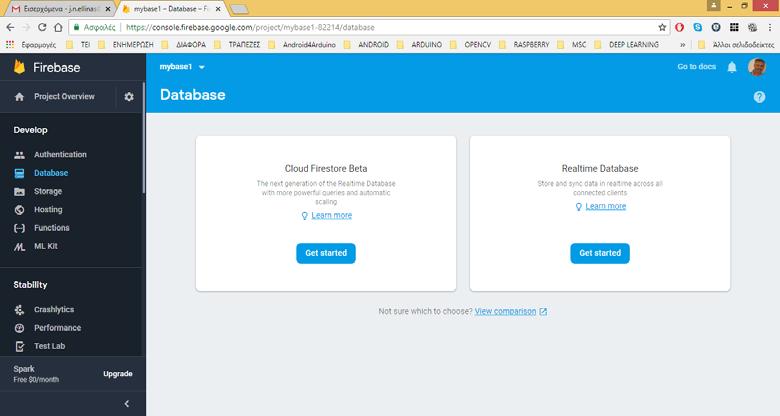Open the Authentication section
The width and height of the screenshot is (780, 416).
click(60, 155)
